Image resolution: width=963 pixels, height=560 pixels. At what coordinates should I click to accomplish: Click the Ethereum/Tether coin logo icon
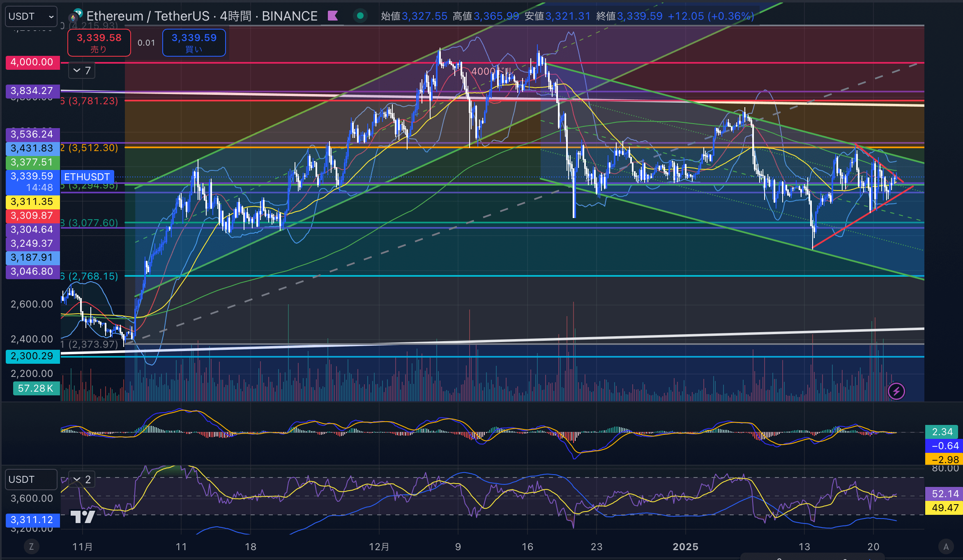click(76, 15)
